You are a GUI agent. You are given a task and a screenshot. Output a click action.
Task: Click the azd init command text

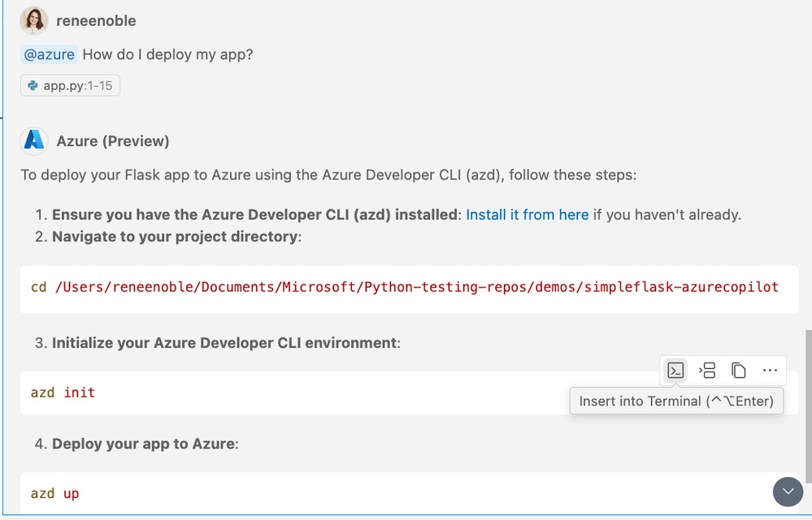[63, 392]
